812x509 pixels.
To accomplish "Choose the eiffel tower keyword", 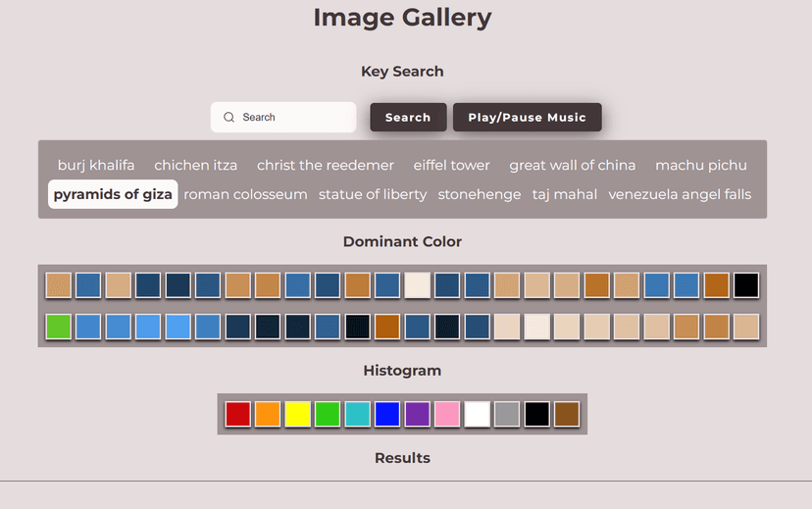I will tap(451, 165).
